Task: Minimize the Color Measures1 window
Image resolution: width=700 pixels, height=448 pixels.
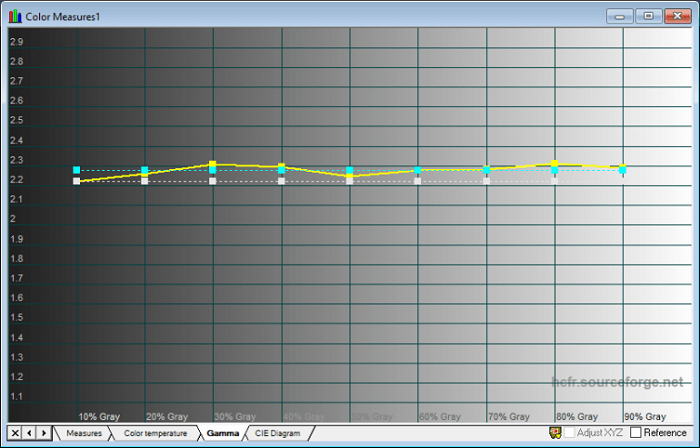Action: pos(620,16)
